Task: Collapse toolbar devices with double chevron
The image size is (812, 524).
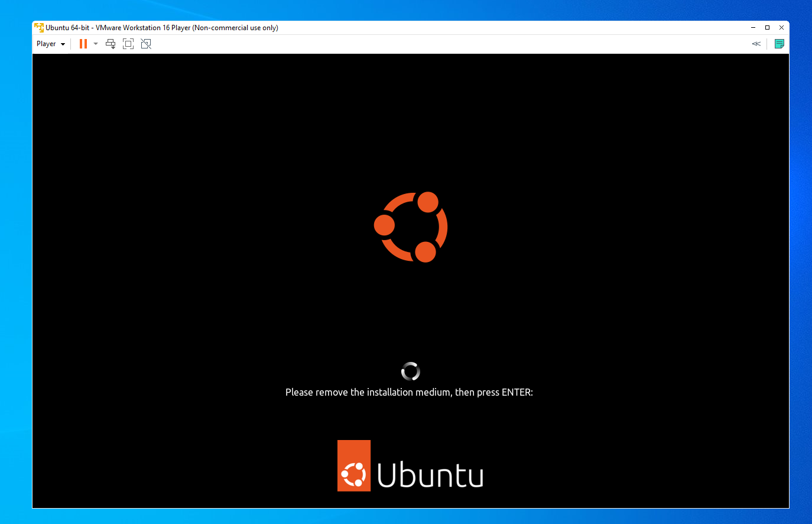Action: [x=756, y=44]
